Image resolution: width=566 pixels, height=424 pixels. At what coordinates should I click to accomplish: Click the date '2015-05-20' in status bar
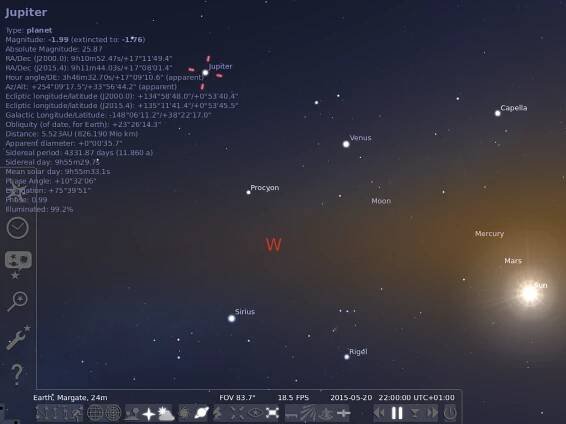tap(351, 398)
